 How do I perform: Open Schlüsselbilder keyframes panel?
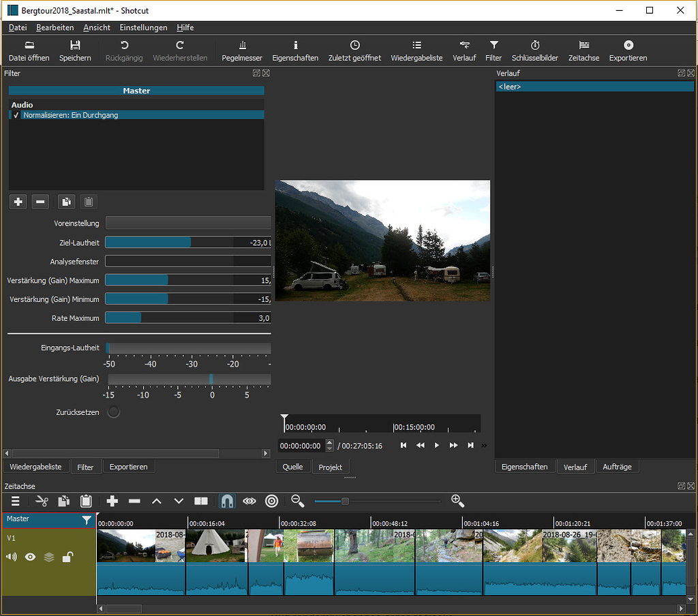534,50
